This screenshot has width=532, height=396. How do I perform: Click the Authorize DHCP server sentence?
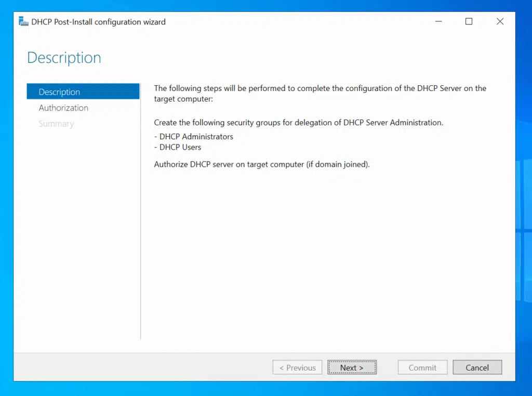coord(261,164)
